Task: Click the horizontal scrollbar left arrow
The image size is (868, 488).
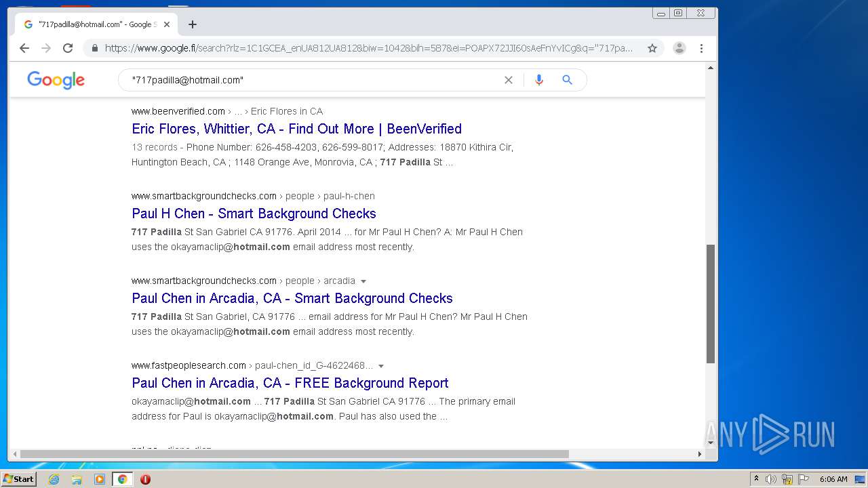Action: click(14, 454)
